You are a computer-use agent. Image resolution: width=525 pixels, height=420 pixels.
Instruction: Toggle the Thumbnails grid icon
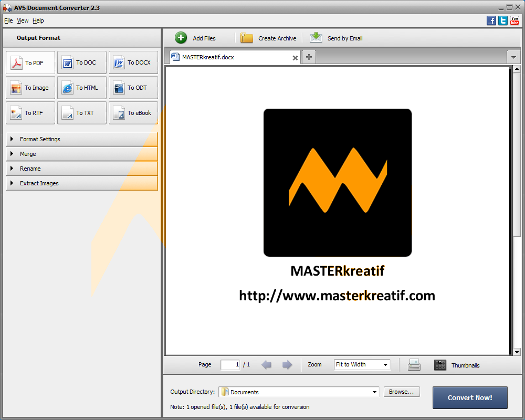coord(440,365)
